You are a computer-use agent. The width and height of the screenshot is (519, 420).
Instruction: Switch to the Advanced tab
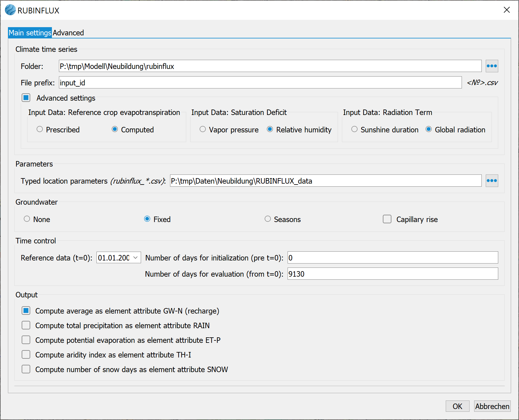pyautogui.click(x=68, y=33)
